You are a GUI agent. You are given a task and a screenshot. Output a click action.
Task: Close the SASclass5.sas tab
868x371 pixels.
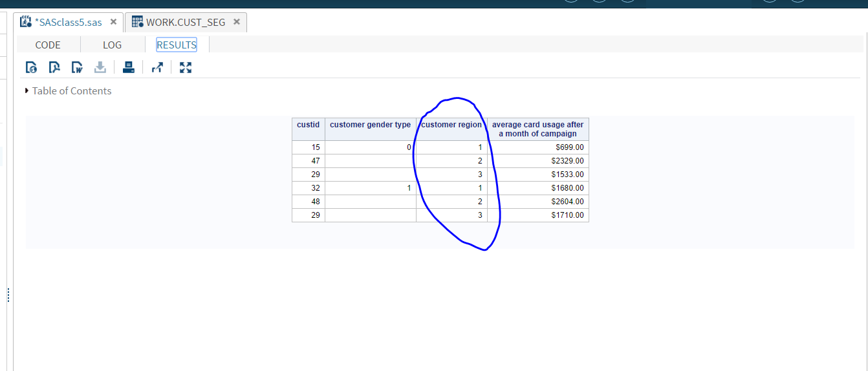(x=113, y=22)
